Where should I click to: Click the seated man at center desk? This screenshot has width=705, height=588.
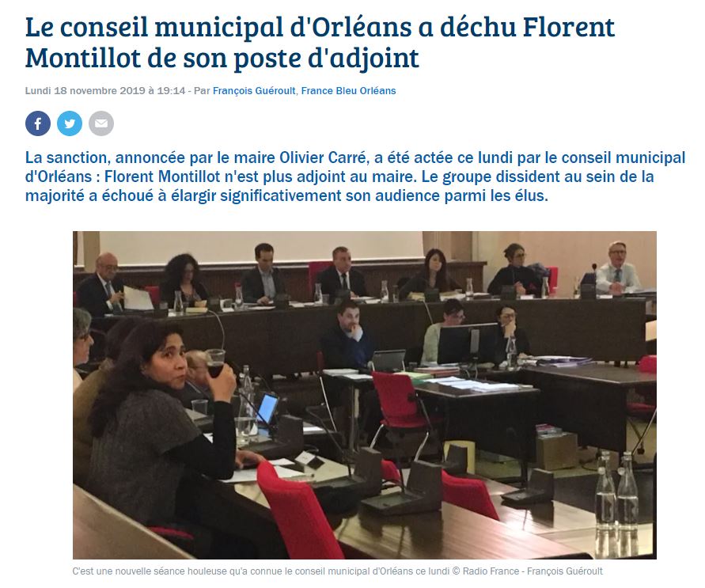coord(347,336)
